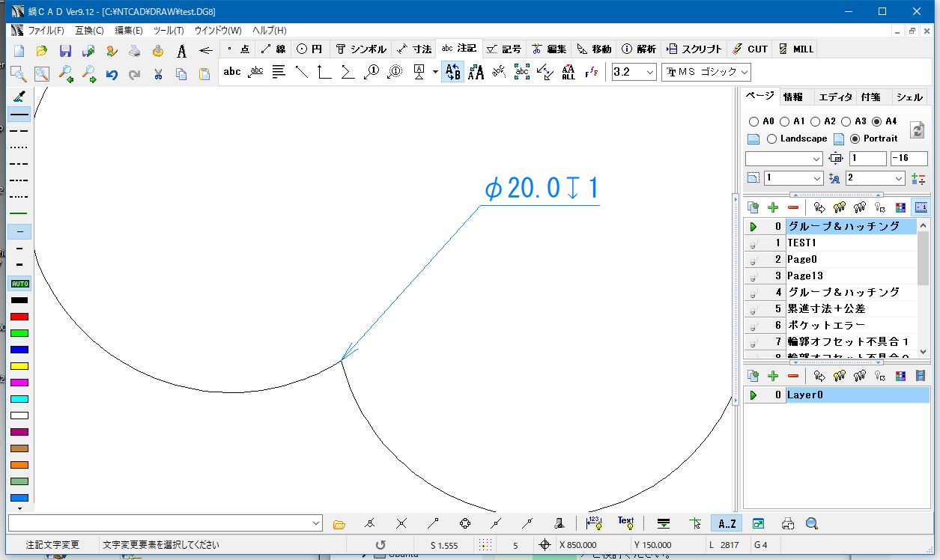This screenshot has width=940, height=560.
Task: Click the highlighted A-to-B text change tool
Action: [x=452, y=72]
